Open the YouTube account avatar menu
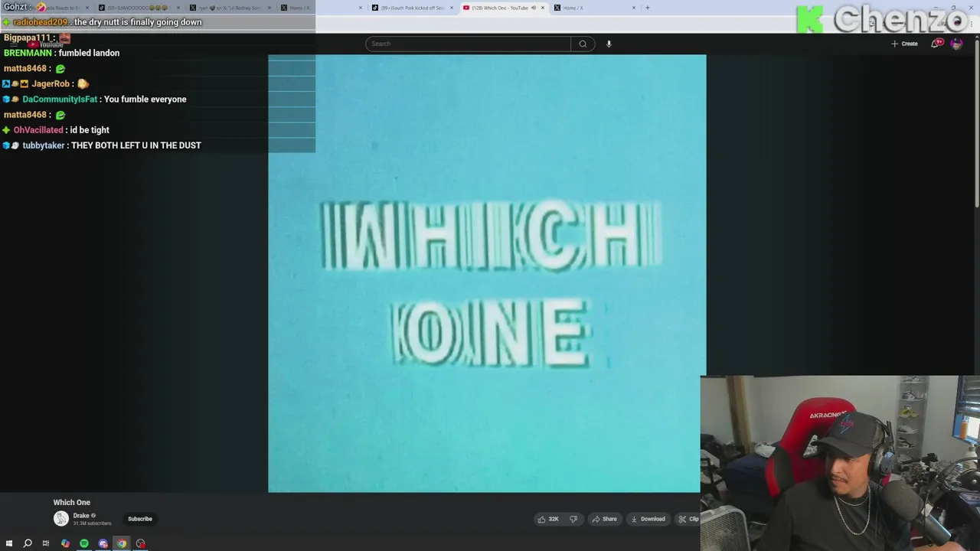This screenshot has width=980, height=551. coord(956,44)
